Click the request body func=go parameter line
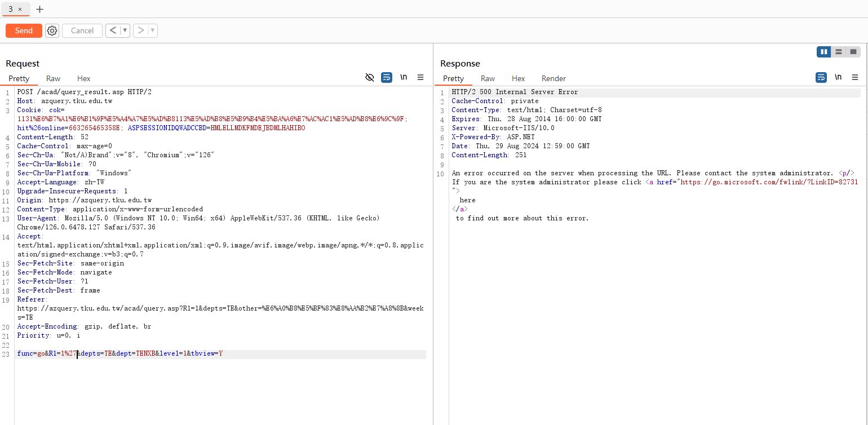The height and width of the screenshot is (425, 868). [x=119, y=353]
